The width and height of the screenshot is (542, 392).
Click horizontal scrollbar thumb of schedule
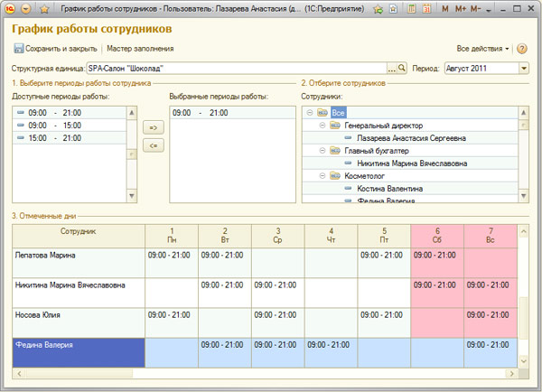[x=79, y=373]
